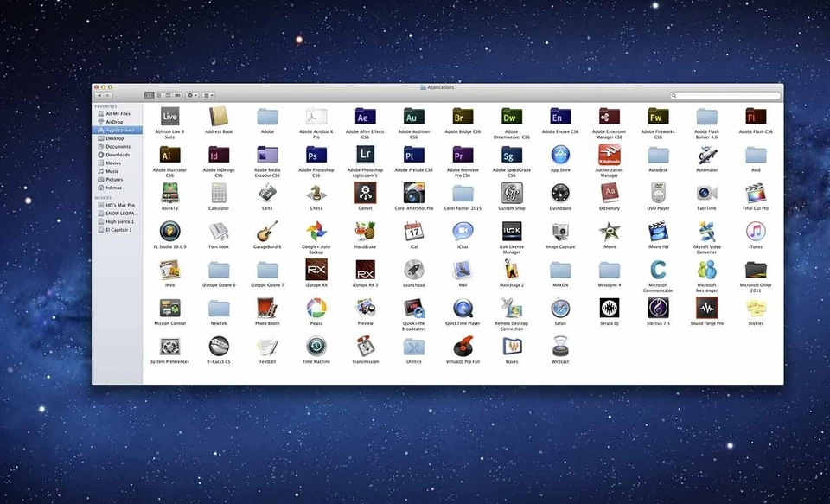Switch to list view mode
This screenshot has height=504, width=830.
(x=160, y=95)
